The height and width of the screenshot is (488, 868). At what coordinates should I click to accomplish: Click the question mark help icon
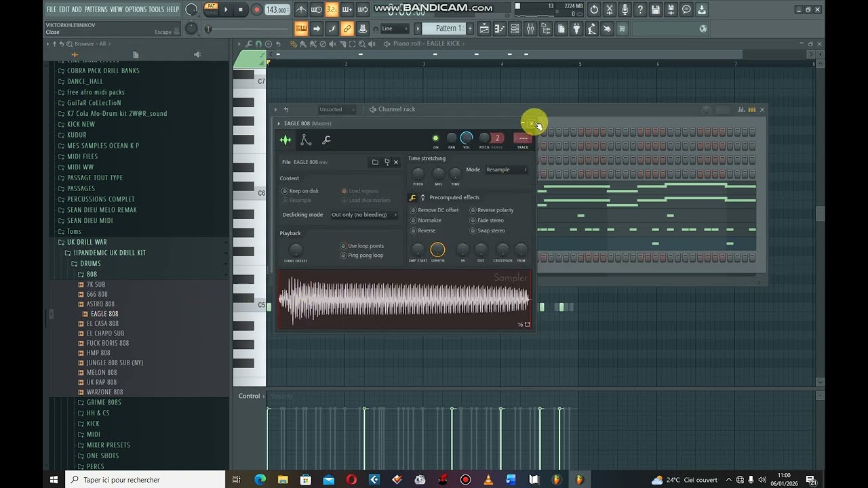coord(640,9)
